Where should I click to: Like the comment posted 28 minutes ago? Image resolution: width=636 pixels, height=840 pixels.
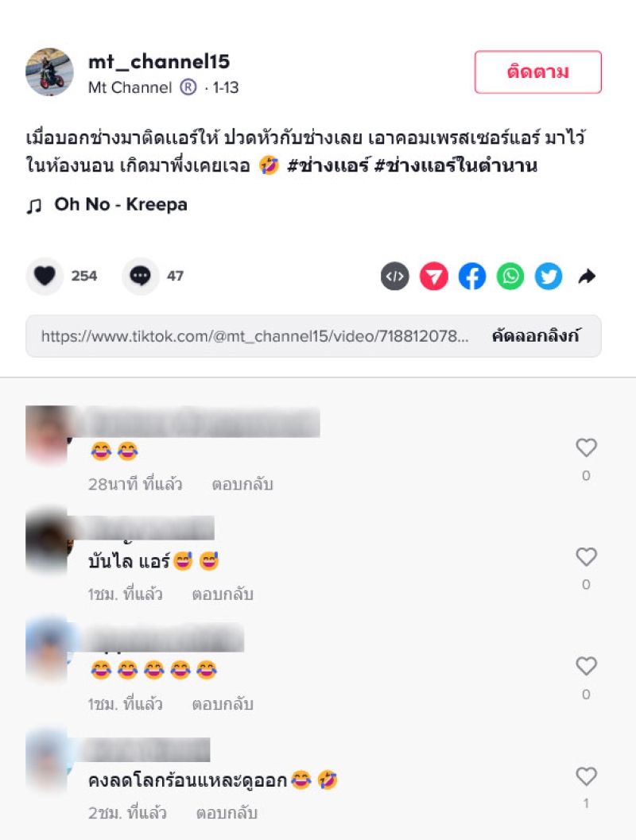[586, 447]
